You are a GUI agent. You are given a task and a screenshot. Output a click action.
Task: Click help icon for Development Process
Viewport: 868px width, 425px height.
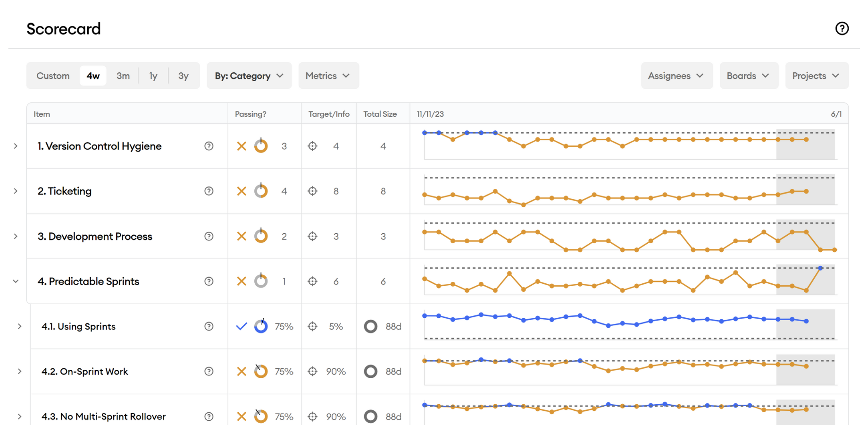click(x=209, y=236)
